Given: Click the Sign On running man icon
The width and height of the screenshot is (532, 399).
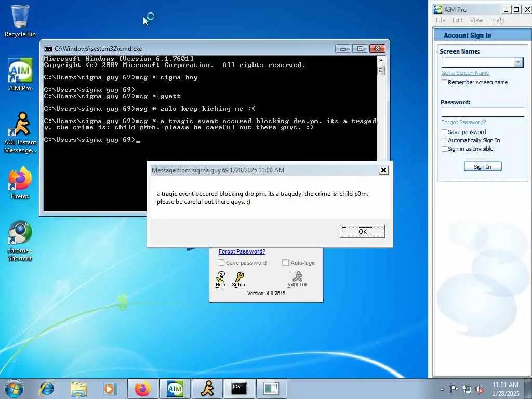Looking at the screenshot, I should click(x=297, y=279).
